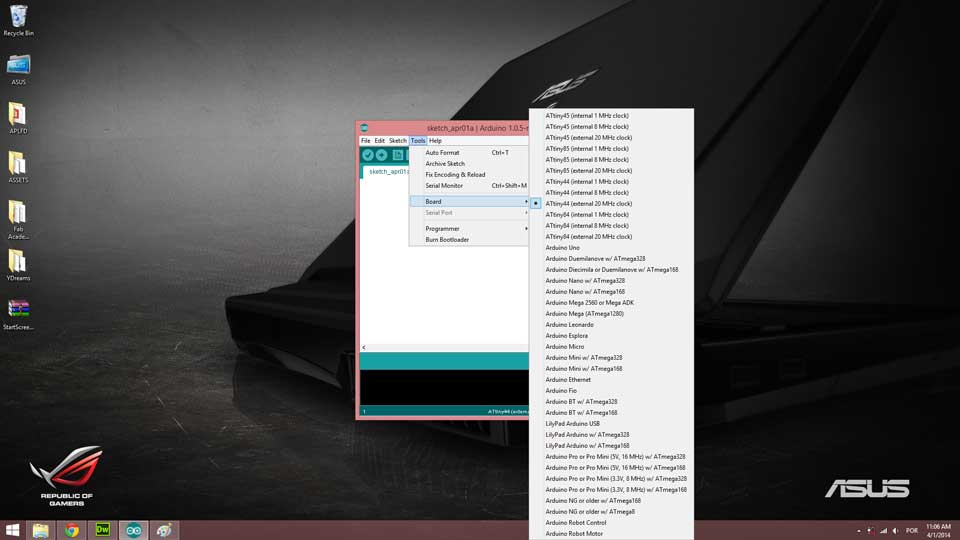Select the YDreams desktop folder
The width and height of the screenshot is (960, 540).
coord(18,265)
